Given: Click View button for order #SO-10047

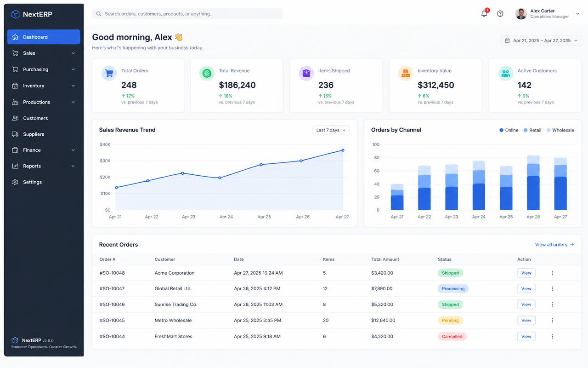Looking at the screenshot, I should tap(526, 289).
